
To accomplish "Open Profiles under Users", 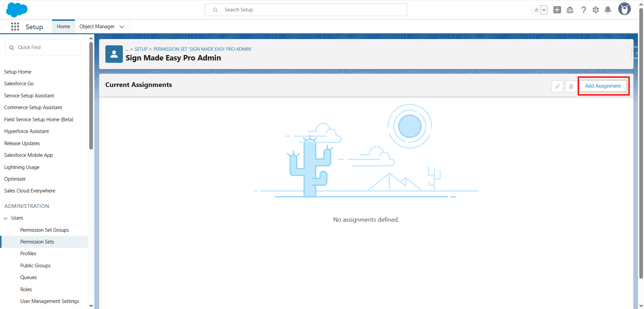I will 28,254.
